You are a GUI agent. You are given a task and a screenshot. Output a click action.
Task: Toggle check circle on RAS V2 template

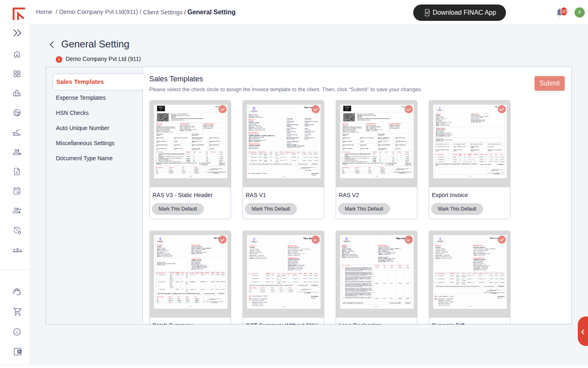click(409, 109)
